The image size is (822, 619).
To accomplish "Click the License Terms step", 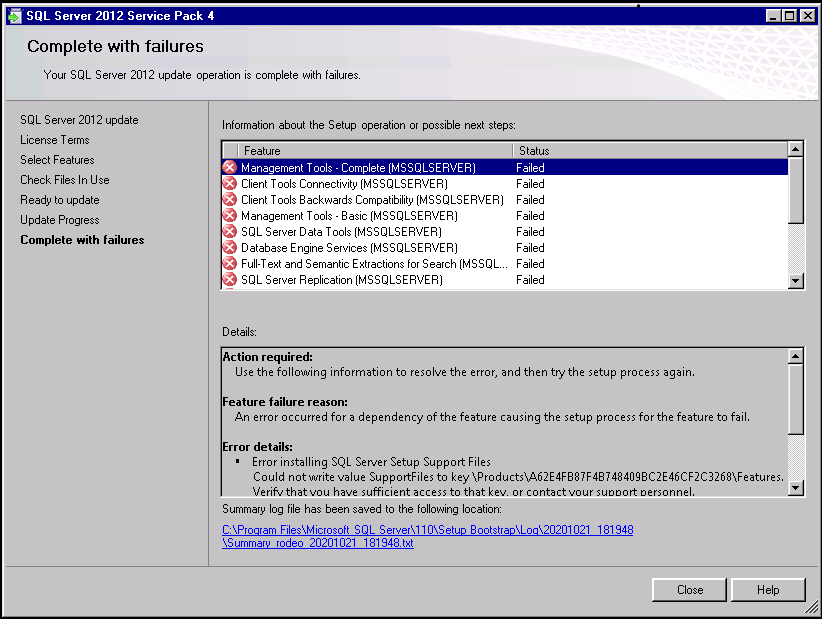I will [55, 140].
